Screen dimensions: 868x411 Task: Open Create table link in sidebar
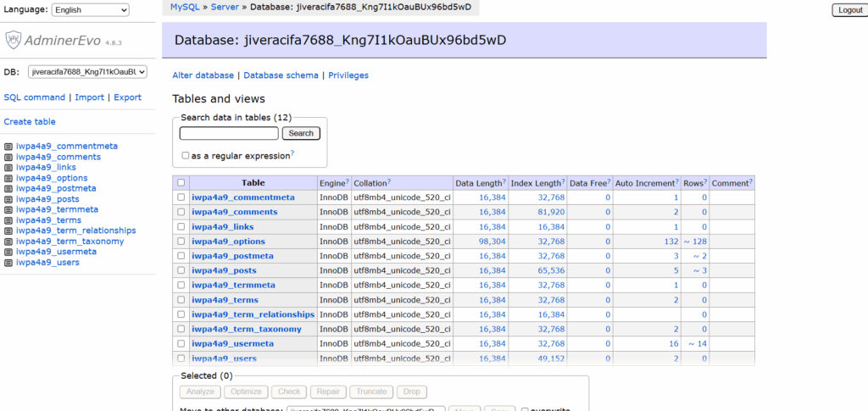[30, 122]
